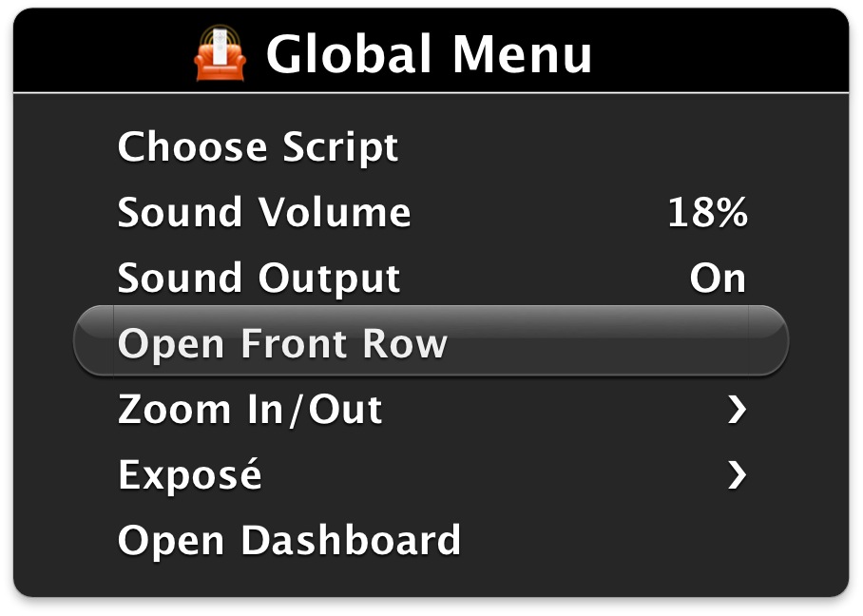Image resolution: width=863 pixels, height=616 pixels.
Task: Select the Choose Script menu item
Action: pos(257,147)
